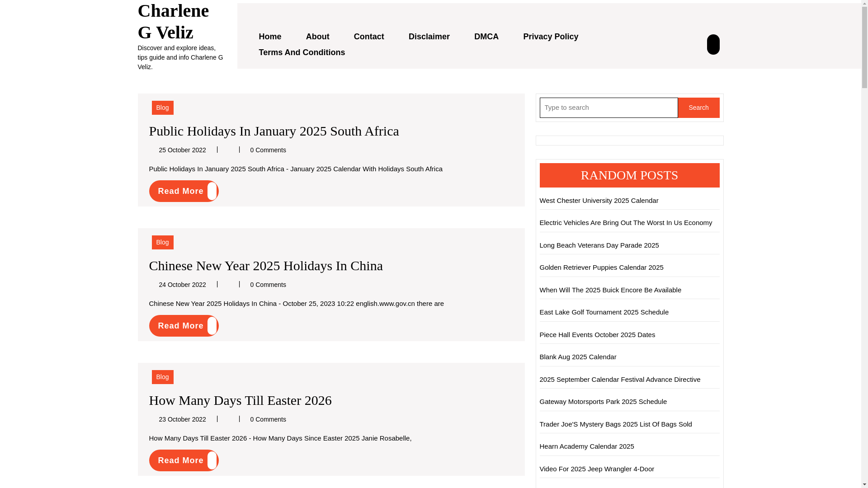Open Golden Retriever Puppies Calendar 2025
Viewport: 868px width, 488px height.
601,267
